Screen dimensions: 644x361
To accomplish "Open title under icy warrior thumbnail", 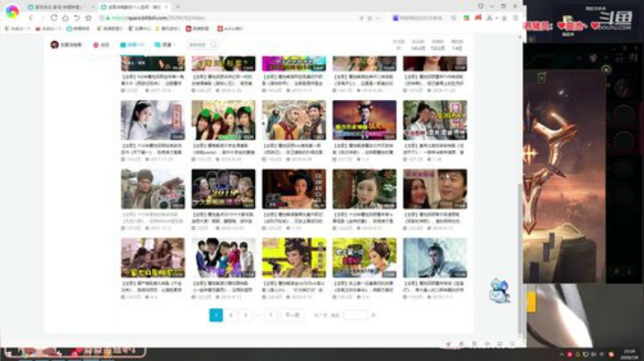I will tap(435, 287).
